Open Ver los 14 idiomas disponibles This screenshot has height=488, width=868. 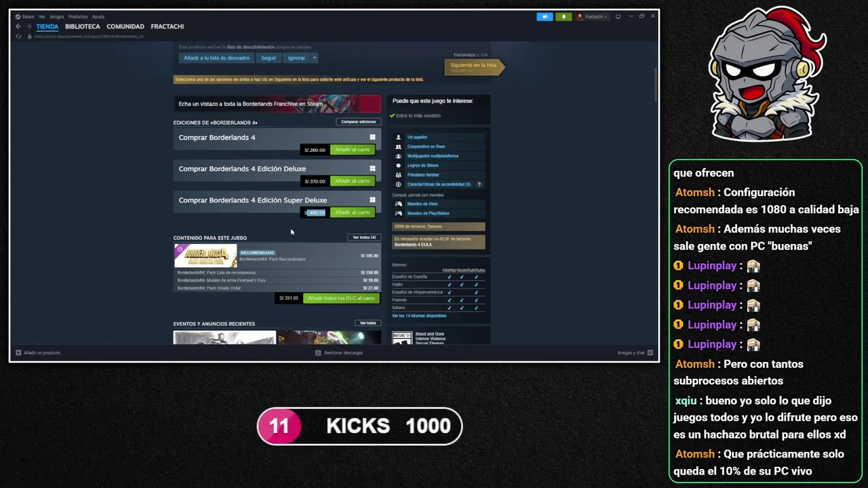click(x=419, y=316)
